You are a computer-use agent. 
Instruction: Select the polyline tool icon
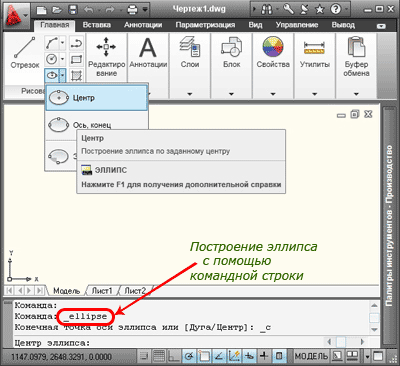tap(51, 43)
